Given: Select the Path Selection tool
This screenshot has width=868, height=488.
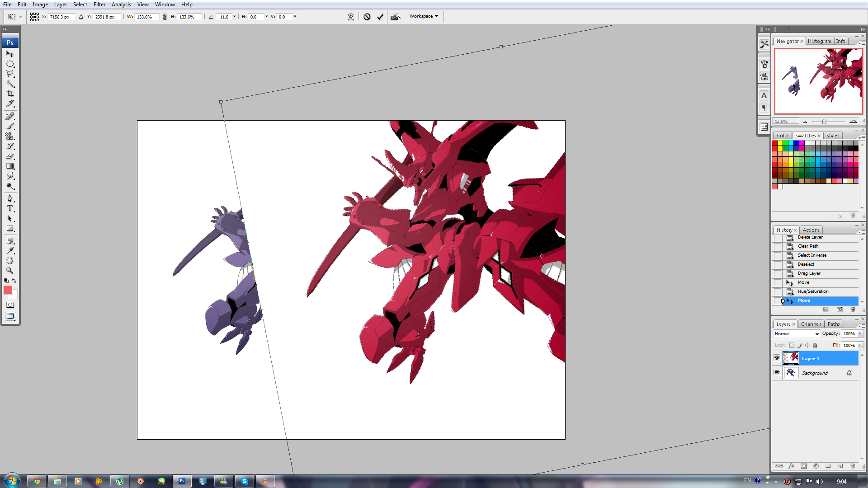Looking at the screenshot, I should point(9,218).
